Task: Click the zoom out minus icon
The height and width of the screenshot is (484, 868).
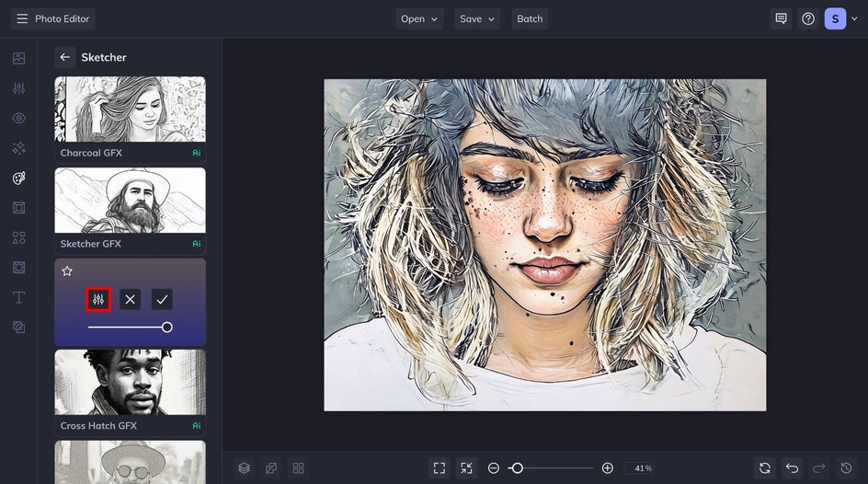Action: point(494,468)
